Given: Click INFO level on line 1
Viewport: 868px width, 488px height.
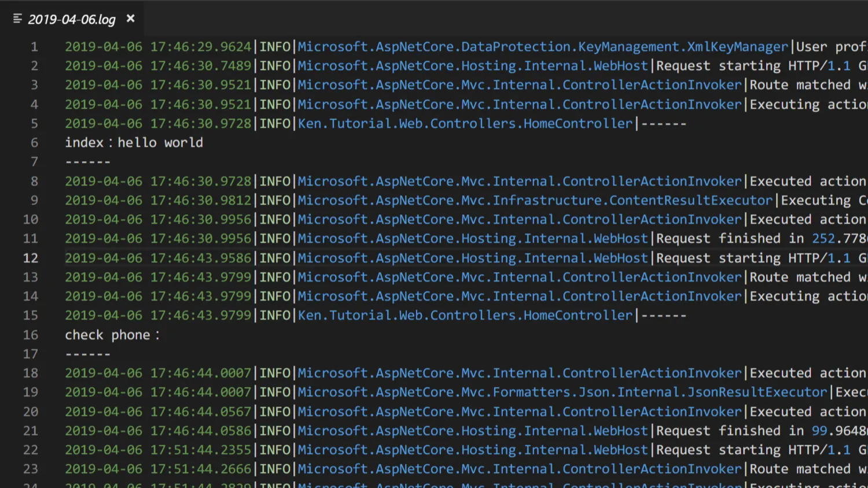Looking at the screenshot, I should tap(275, 47).
